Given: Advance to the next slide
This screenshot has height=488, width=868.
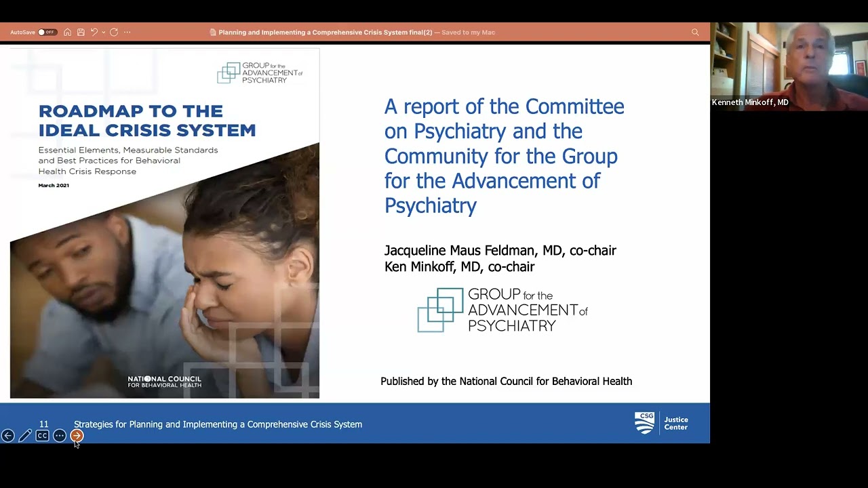Looking at the screenshot, I should [x=77, y=436].
